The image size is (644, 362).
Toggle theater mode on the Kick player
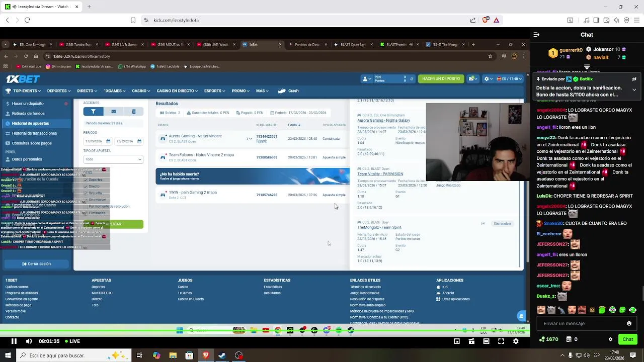point(486,341)
